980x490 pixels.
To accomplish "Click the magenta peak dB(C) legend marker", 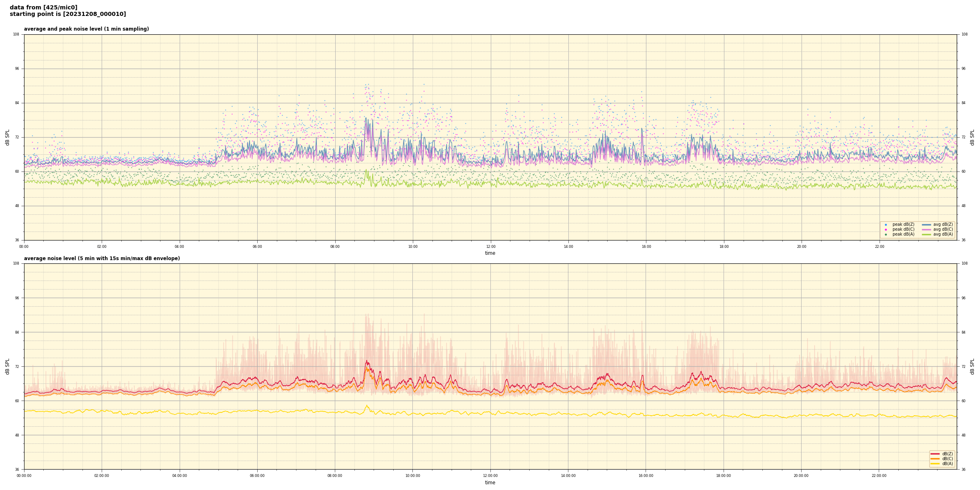I will pos(886,229).
